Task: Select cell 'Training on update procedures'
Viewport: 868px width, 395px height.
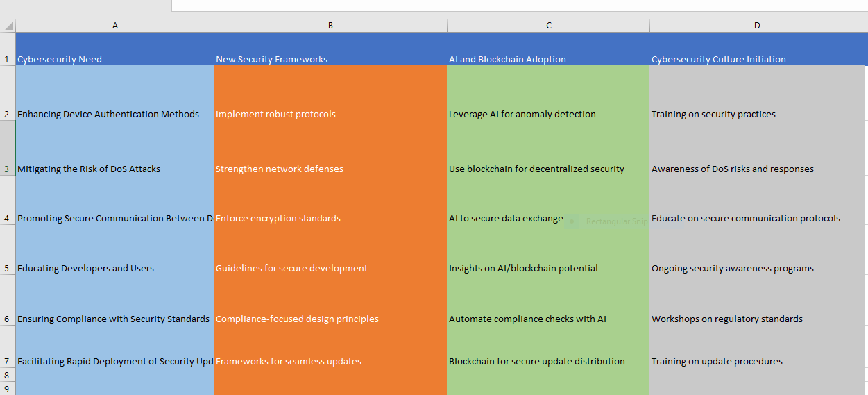Action: (757, 346)
